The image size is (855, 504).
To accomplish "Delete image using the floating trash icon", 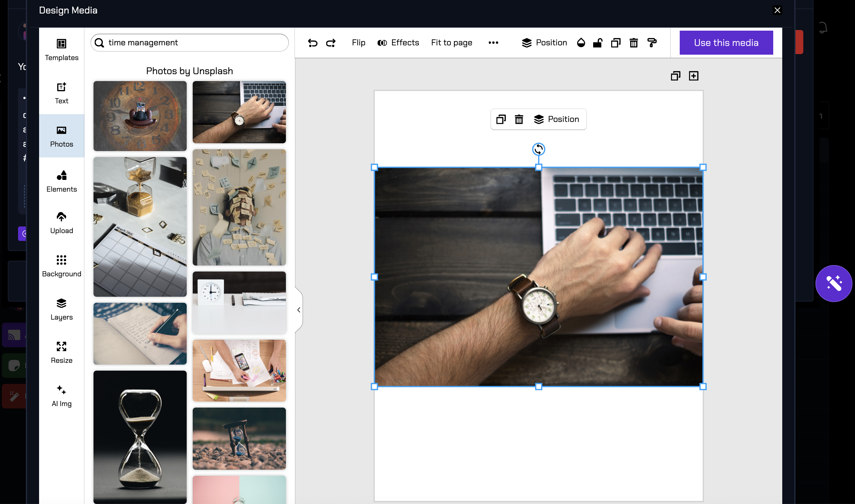I will pyautogui.click(x=519, y=119).
